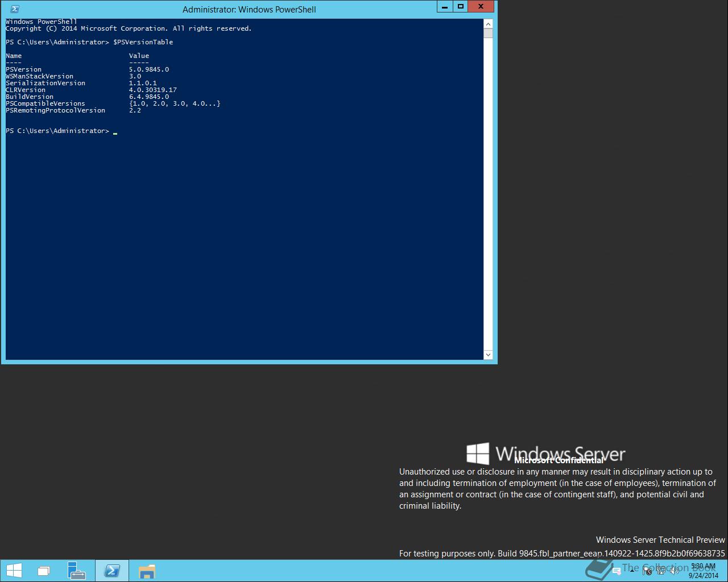Click the PSRemotingProtocolVersion row name

point(56,110)
